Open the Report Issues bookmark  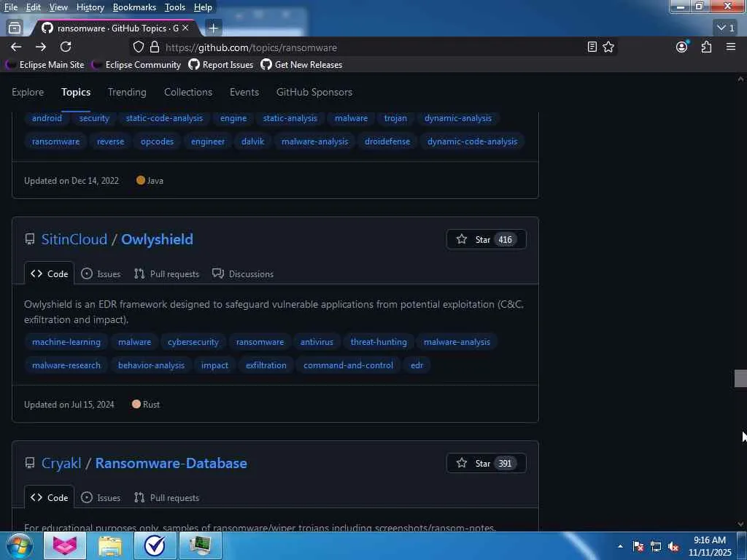coord(221,65)
